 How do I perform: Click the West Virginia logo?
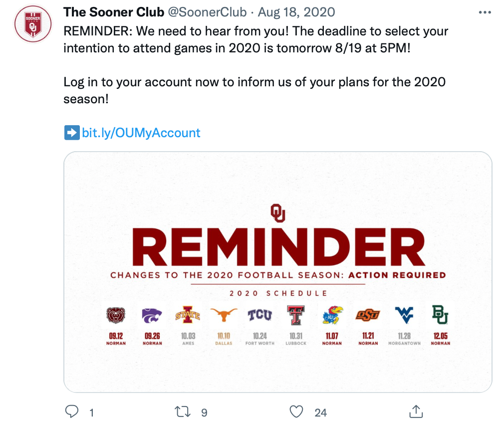tap(404, 315)
